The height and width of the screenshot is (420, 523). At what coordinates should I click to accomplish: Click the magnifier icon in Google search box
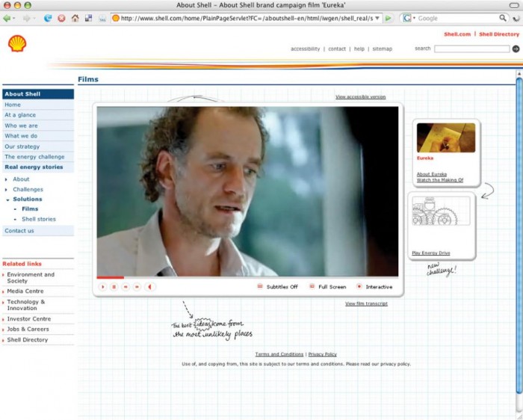coord(503,18)
